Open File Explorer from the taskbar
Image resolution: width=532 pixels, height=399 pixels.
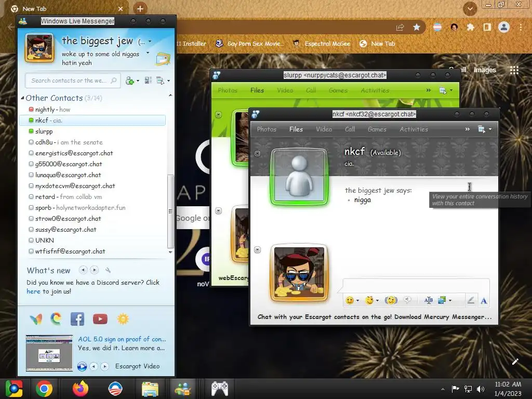150,389
